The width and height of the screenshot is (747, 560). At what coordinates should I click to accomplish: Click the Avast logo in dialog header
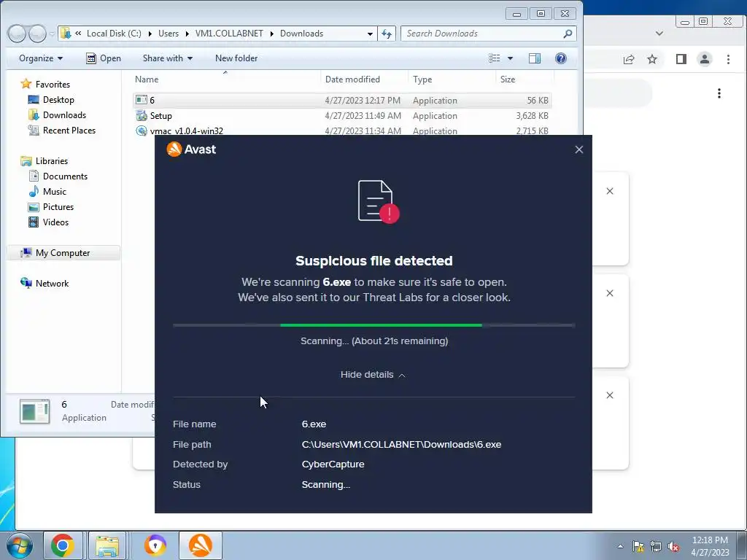[x=191, y=149]
